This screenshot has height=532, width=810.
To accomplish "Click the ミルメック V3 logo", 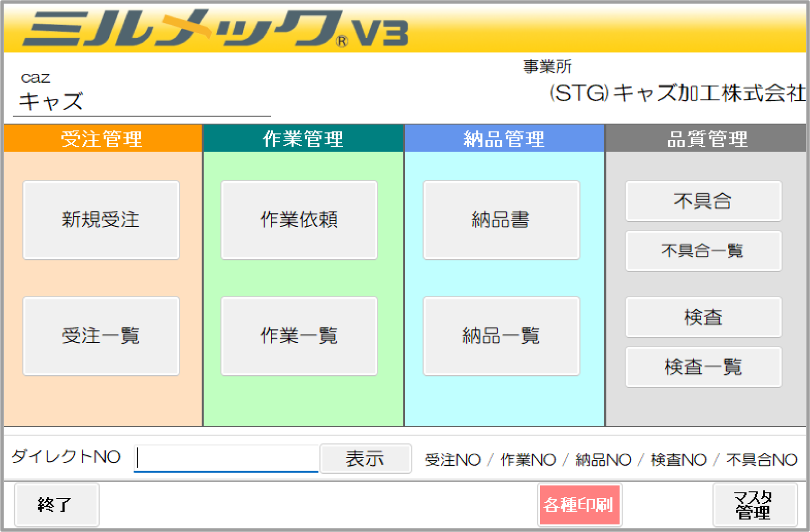I will 216,28.
